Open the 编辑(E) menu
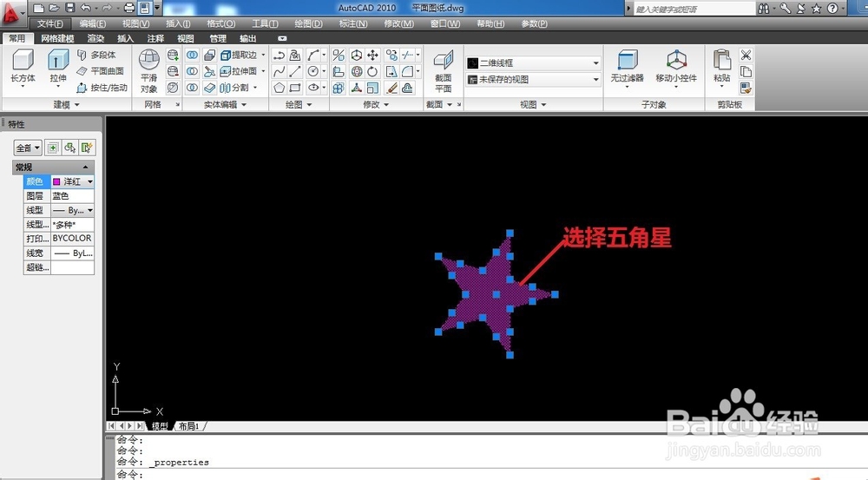Image resolution: width=868 pixels, height=480 pixels. [93, 23]
